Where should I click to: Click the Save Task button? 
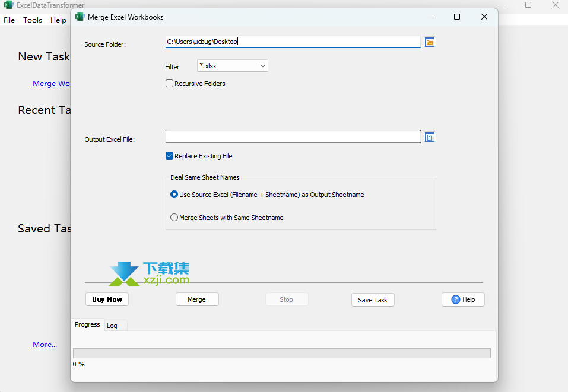[373, 299]
